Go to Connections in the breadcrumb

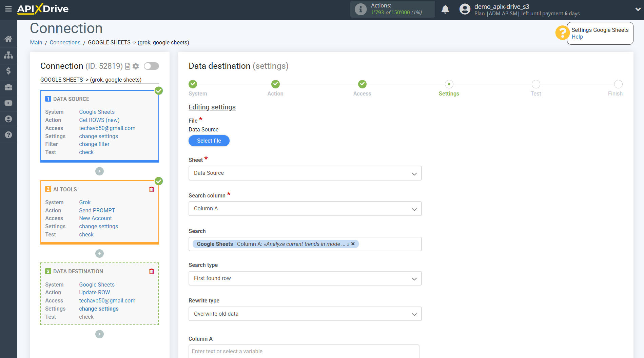(x=65, y=42)
